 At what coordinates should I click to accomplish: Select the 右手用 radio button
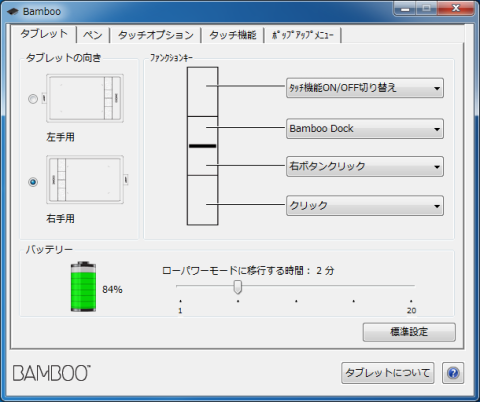33,182
